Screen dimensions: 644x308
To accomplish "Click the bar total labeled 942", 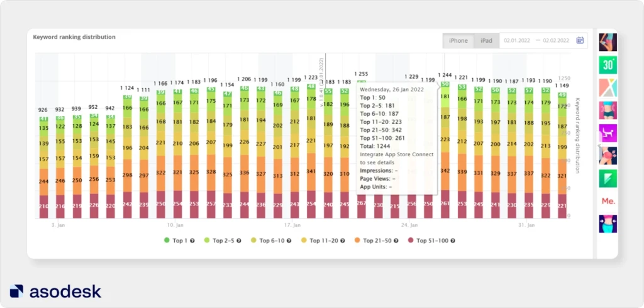I will (111, 108).
